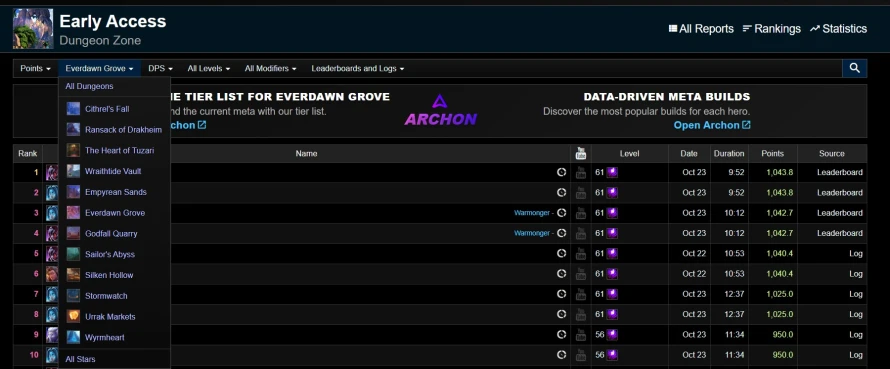Select Godfall Quarry dungeon
Image resolution: width=890 pixels, height=369 pixels.
point(111,233)
